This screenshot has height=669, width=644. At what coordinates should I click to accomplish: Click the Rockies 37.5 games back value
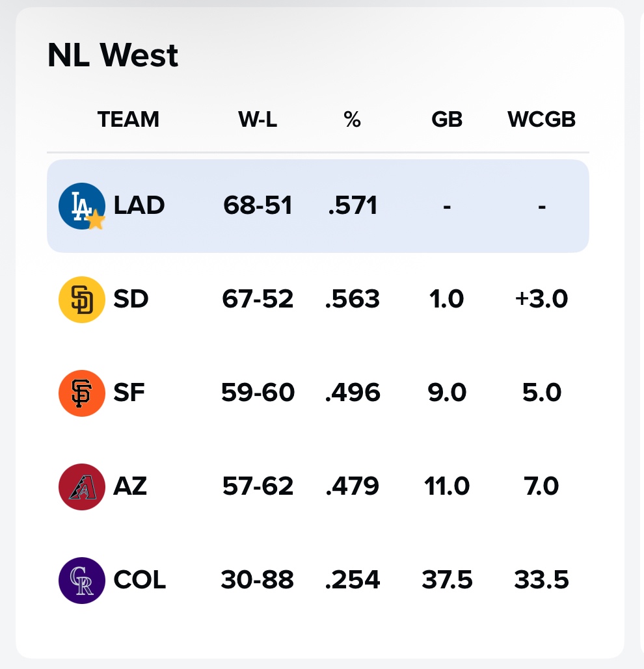pos(447,580)
